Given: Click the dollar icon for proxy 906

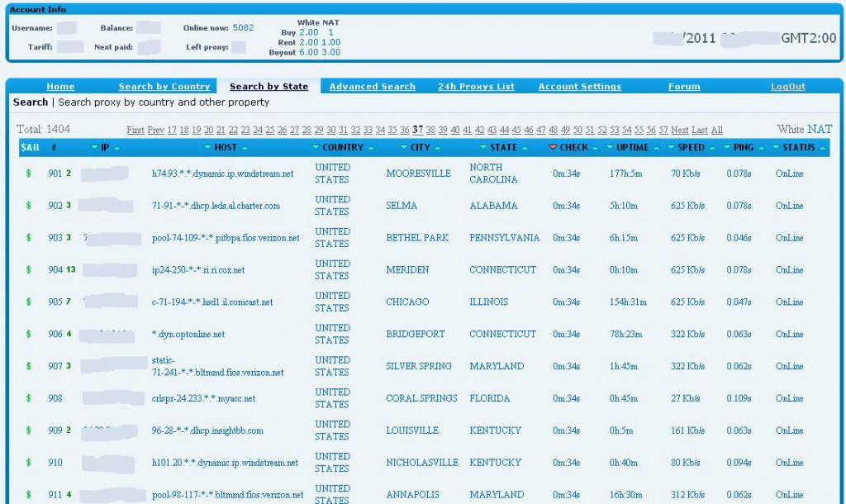Looking at the screenshot, I should point(29,334).
